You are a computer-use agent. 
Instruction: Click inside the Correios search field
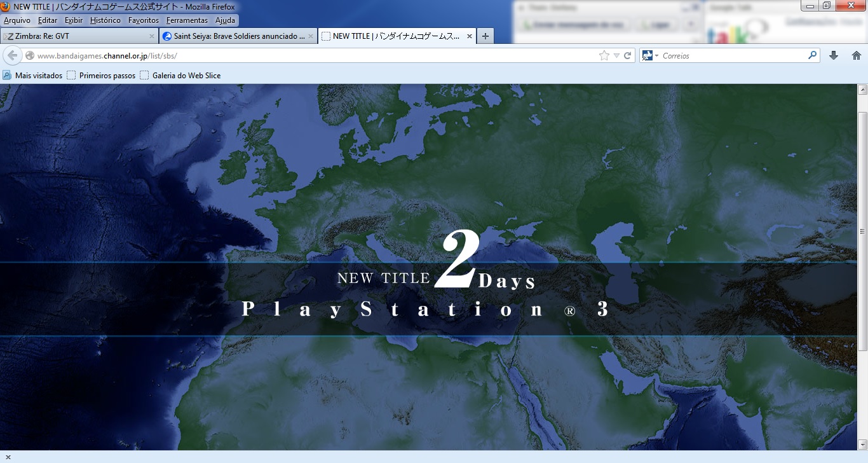731,56
